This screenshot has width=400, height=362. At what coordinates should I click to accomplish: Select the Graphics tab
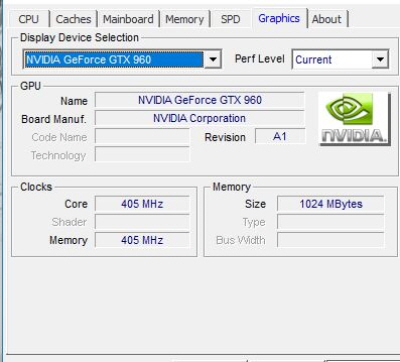tap(279, 18)
